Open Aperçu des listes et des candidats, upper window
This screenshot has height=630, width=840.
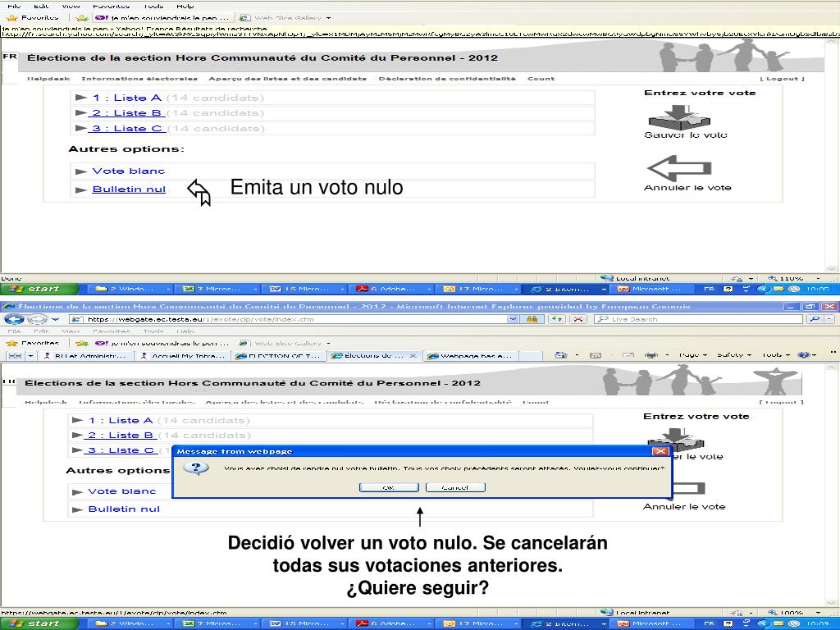click(288, 78)
